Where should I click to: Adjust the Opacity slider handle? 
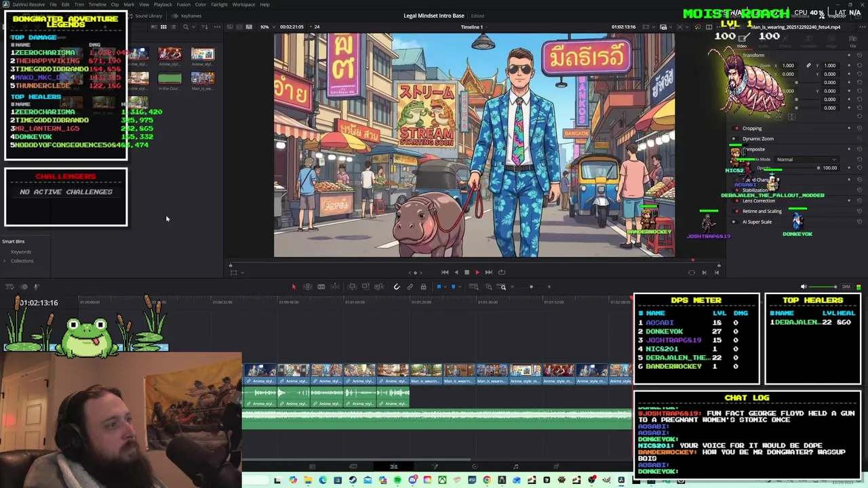click(818, 168)
